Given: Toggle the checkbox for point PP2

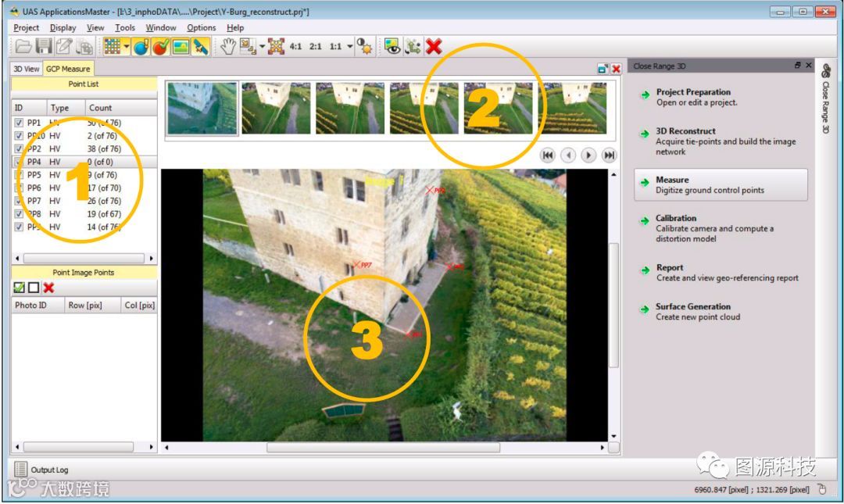Looking at the screenshot, I should [x=19, y=148].
